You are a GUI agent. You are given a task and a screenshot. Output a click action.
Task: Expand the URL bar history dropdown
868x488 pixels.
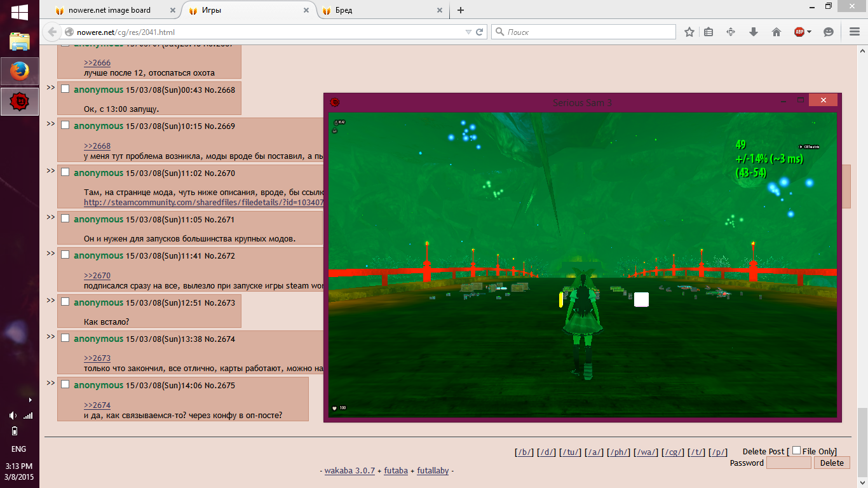pyautogui.click(x=468, y=32)
